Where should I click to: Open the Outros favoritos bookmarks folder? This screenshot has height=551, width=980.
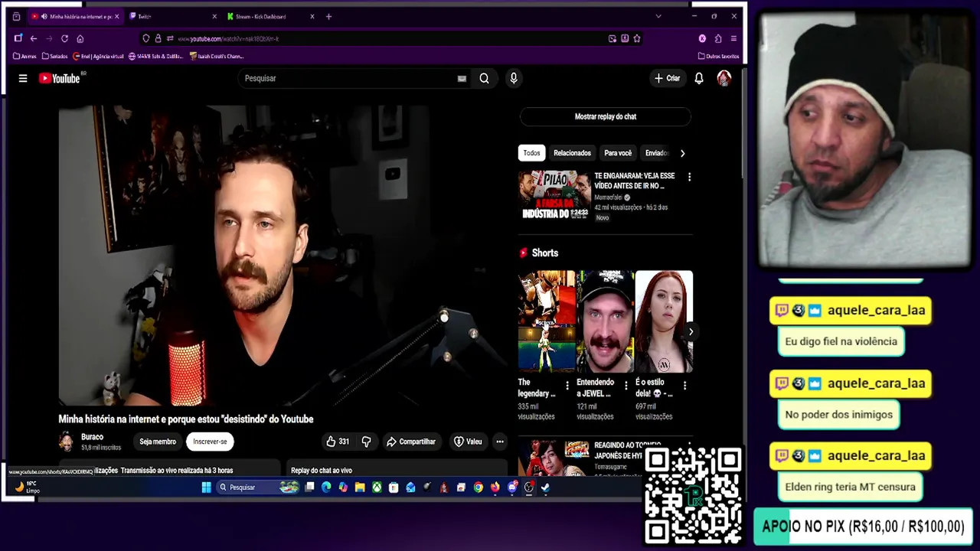click(x=719, y=56)
